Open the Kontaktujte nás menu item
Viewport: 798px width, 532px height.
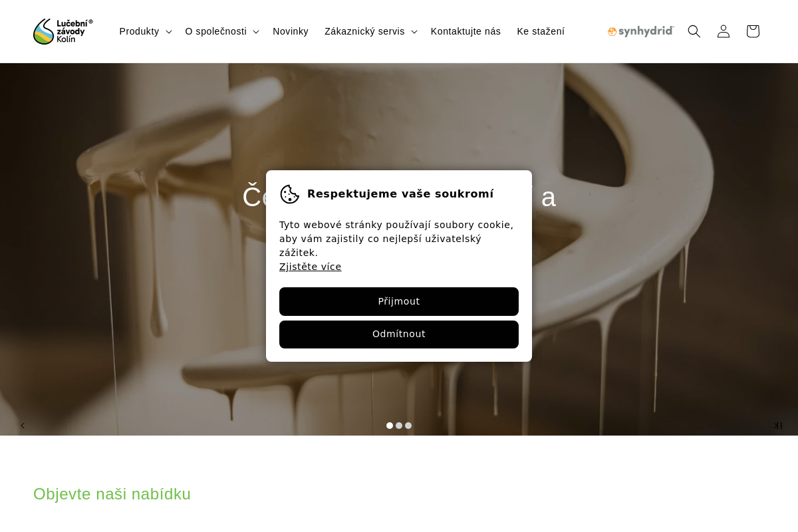[x=465, y=31]
